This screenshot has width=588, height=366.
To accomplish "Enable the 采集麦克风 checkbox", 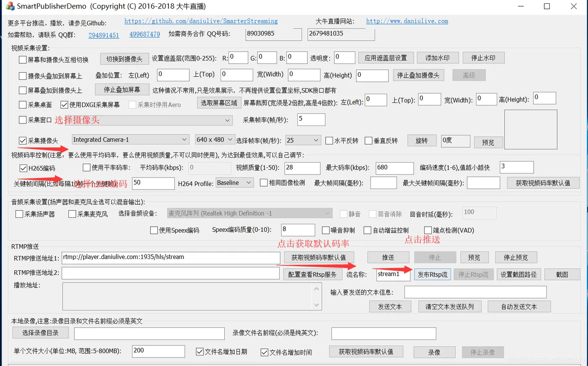I will point(72,214).
